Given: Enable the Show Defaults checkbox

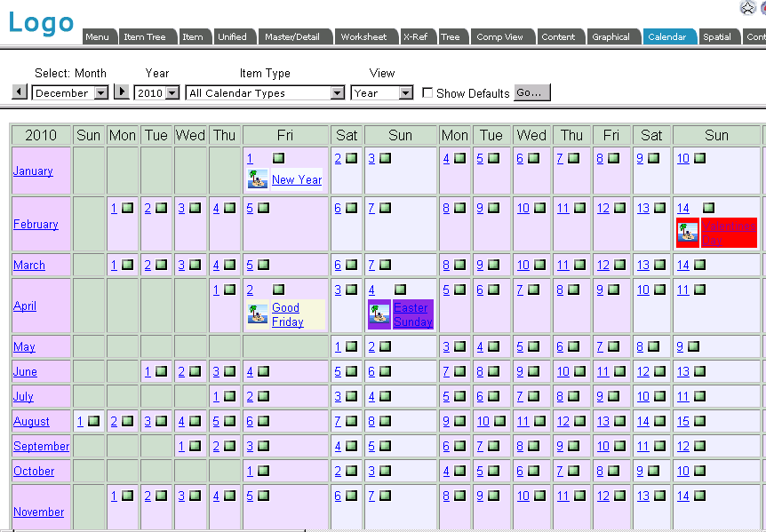Looking at the screenshot, I should pos(428,92).
